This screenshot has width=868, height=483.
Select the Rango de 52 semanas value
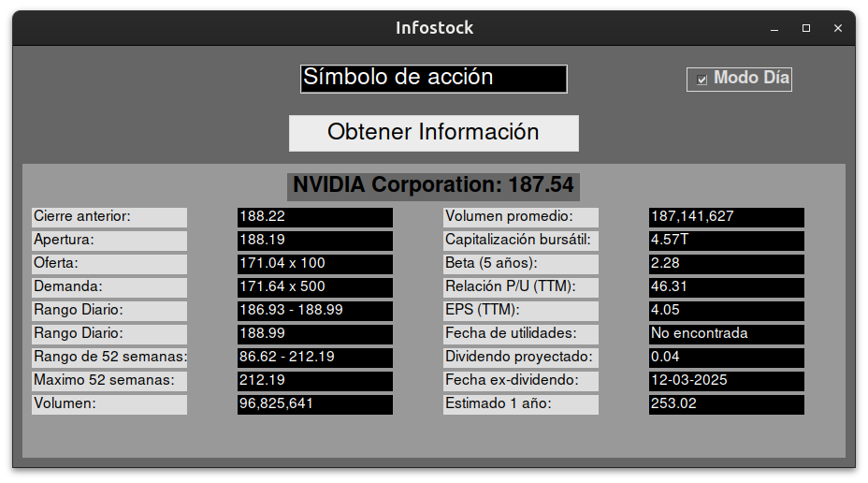314,358
